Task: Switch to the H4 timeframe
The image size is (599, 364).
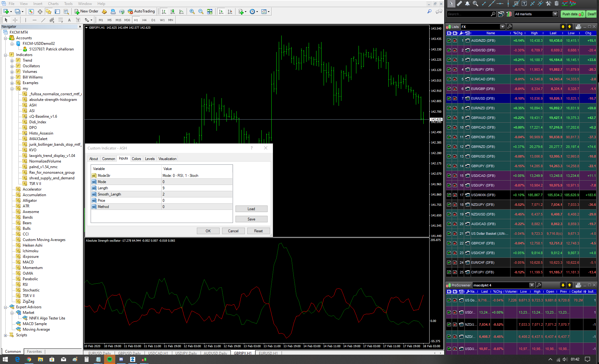Action: [x=144, y=20]
